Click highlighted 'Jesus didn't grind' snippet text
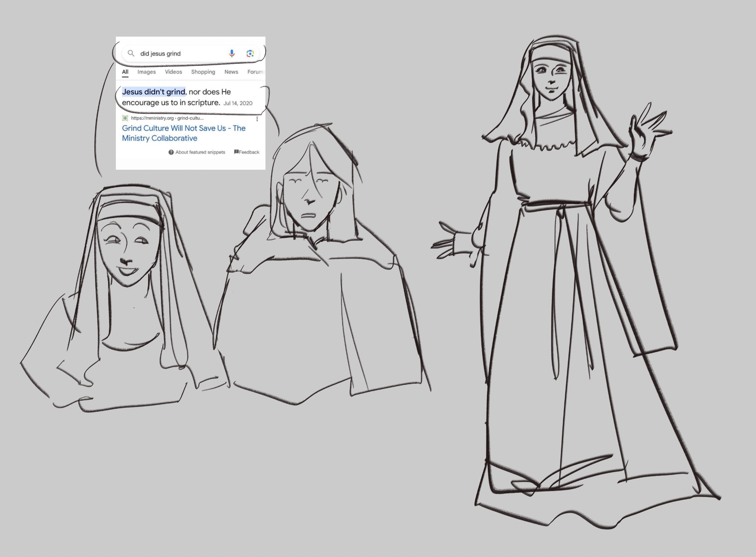This screenshot has width=756, height=557. pyautogui.click(x=153, y=92)
